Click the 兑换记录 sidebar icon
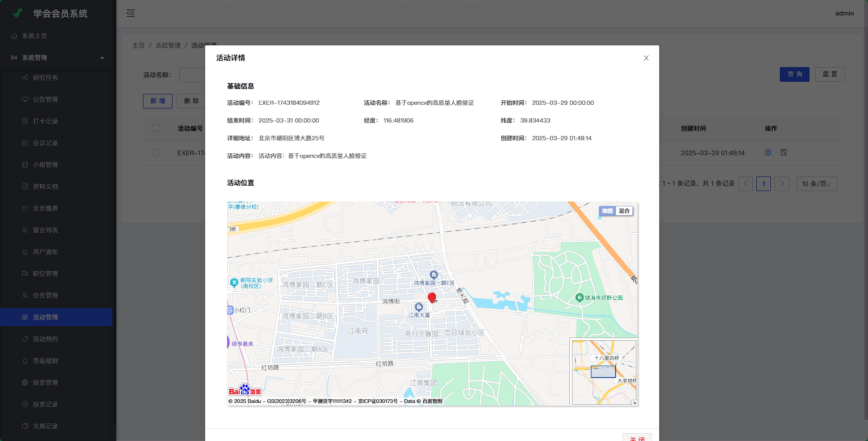Image resolution: width=868 pixels, height=441 pixels. coord(25,426)
